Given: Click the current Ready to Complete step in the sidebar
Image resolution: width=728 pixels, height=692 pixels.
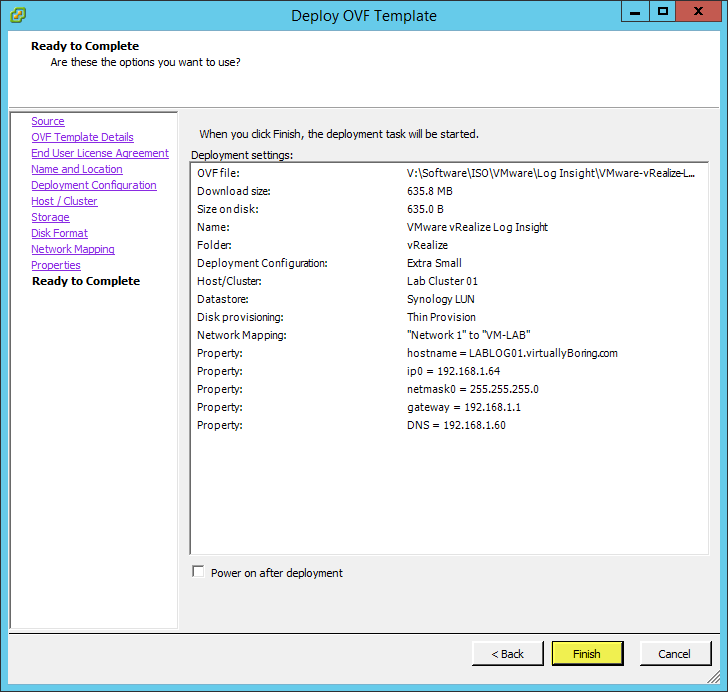Looking at the screenshot, I should coord(86,281).
